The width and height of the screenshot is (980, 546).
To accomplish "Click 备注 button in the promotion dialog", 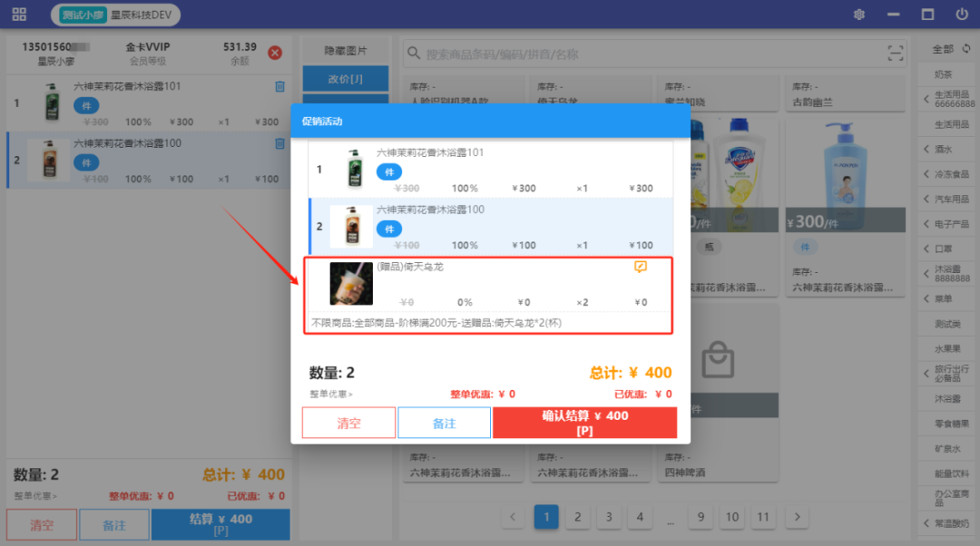I will pos(444,423).
